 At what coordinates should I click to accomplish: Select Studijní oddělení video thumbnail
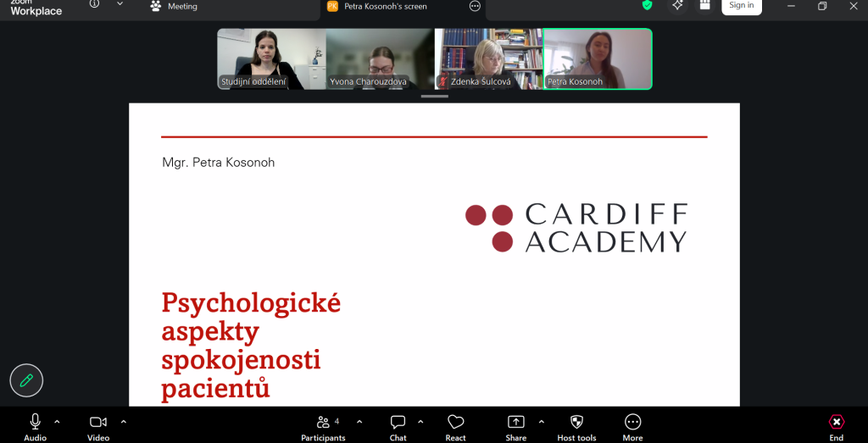pos(271,59)
